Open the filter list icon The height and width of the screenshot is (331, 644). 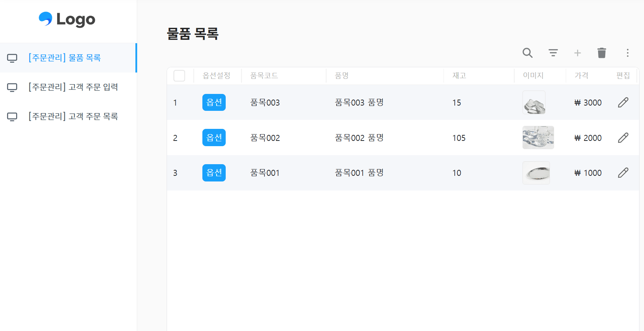click(553, 53)
